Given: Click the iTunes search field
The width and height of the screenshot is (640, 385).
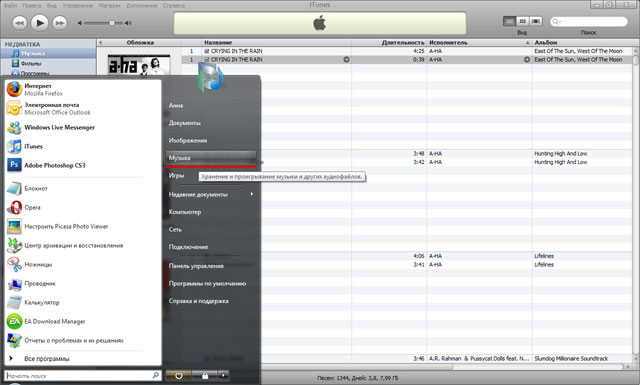Looking at the screenshot, I should click(589, 22).
